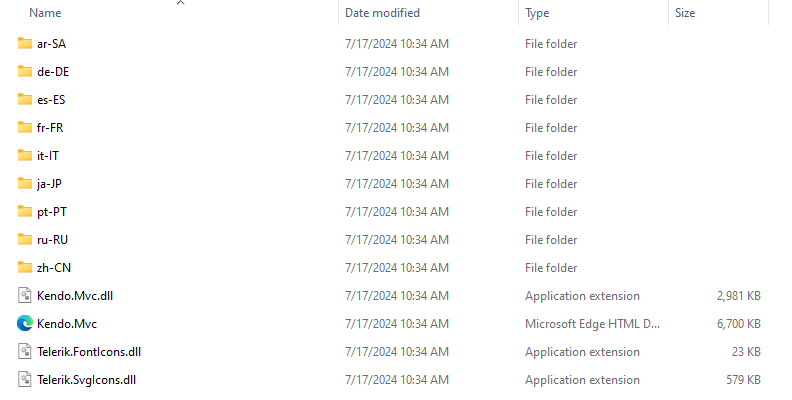This screenshot has width=792, height=400.
Task: Sort by the Size column
Action: pos(685,13)
